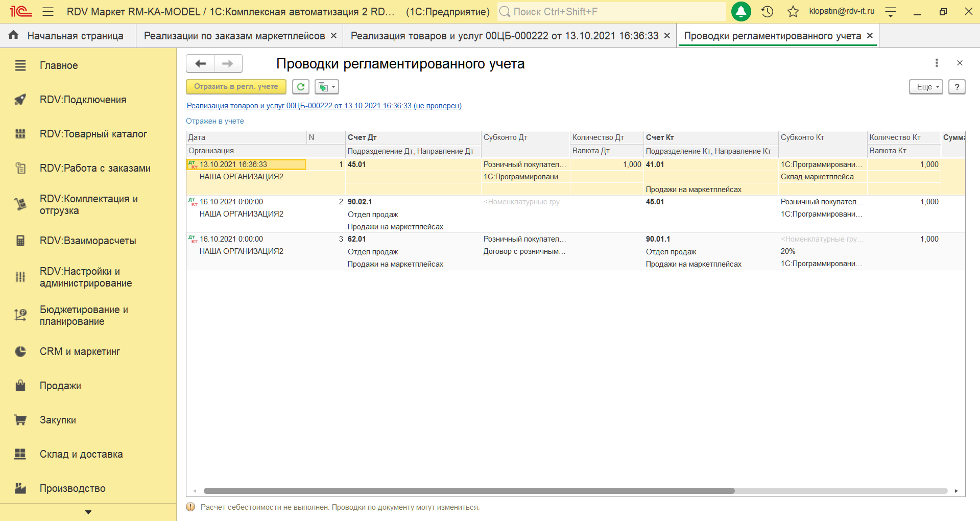Screen dimensions: 980x521
Task: Open the history clock icon
Action: coord(767,12)
